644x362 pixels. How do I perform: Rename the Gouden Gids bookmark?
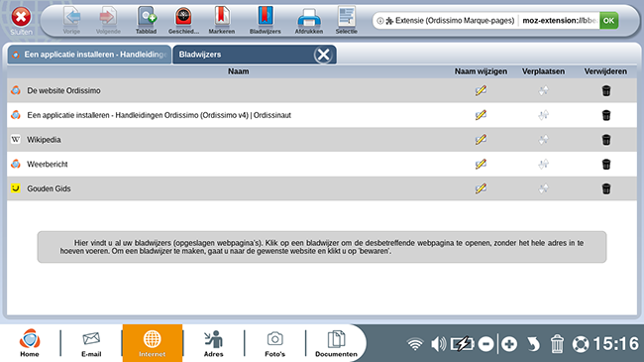click(x=481, y=188)
